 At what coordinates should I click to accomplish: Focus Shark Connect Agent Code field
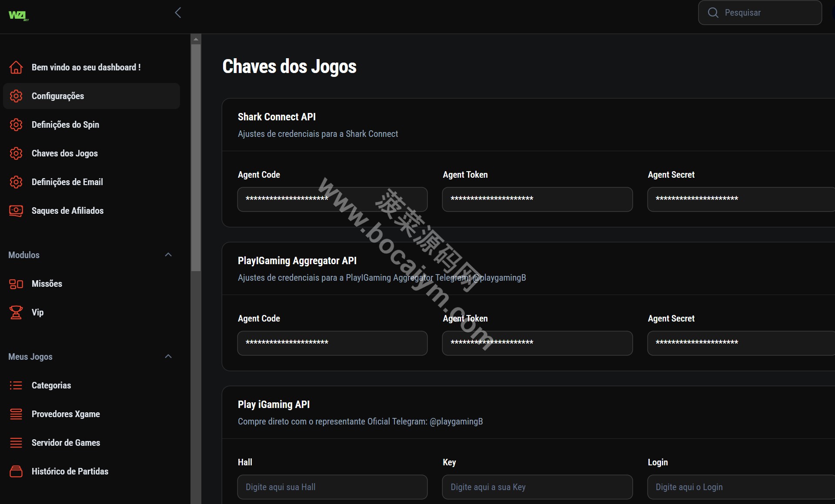(x=332, y=199)
